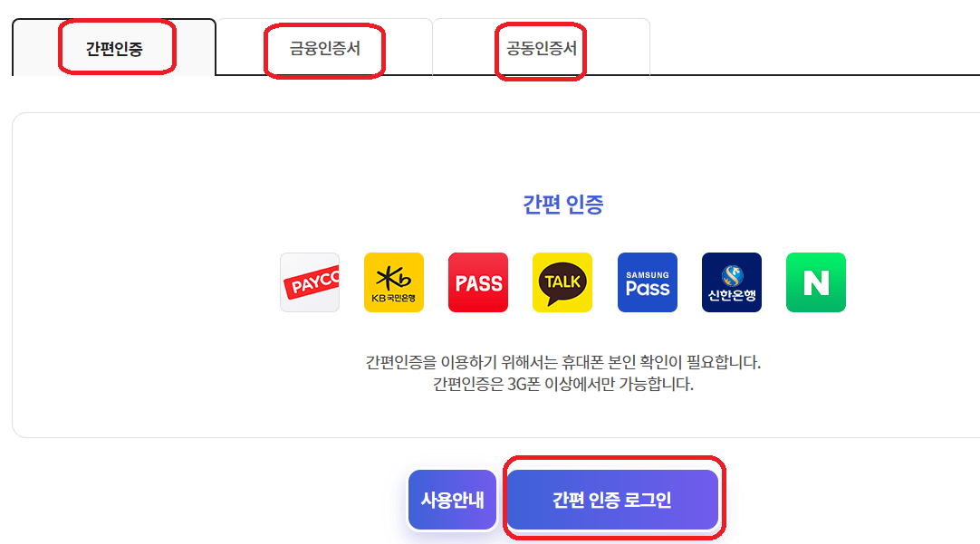
Task: Click the SAMSUNG word on the blue Pass icon
Action: coord(648,275)
